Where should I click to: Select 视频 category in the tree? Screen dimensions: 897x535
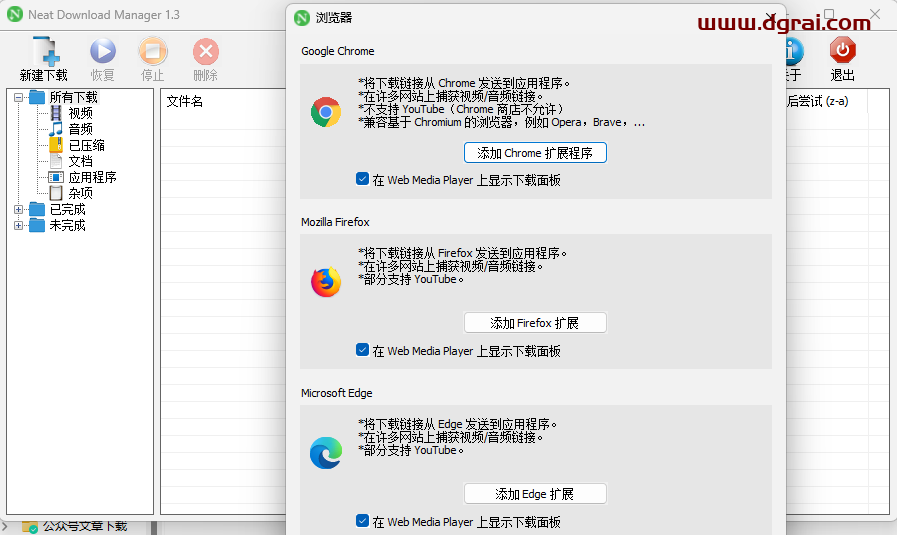coord(80,113)
